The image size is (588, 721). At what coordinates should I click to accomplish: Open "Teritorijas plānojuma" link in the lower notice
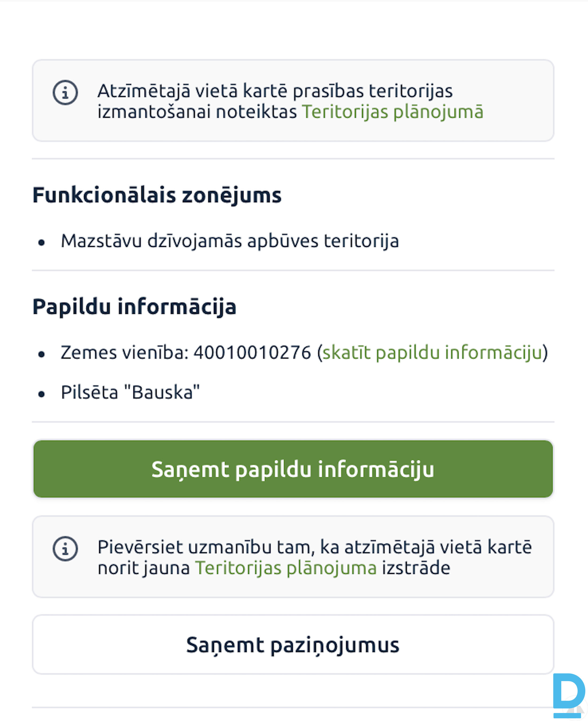(286, 568)
